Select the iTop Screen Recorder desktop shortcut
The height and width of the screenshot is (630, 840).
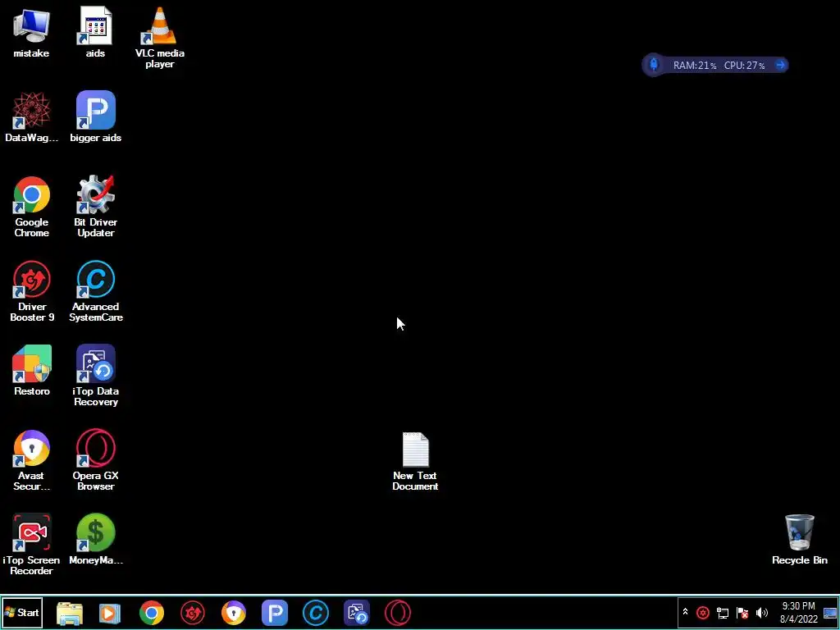tap(32, 545)
